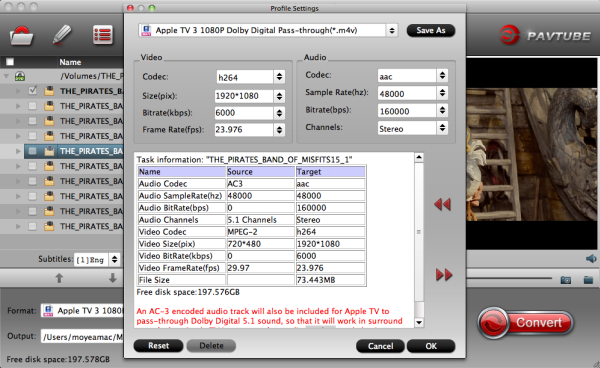Click the Output path field

click(82, 337)
